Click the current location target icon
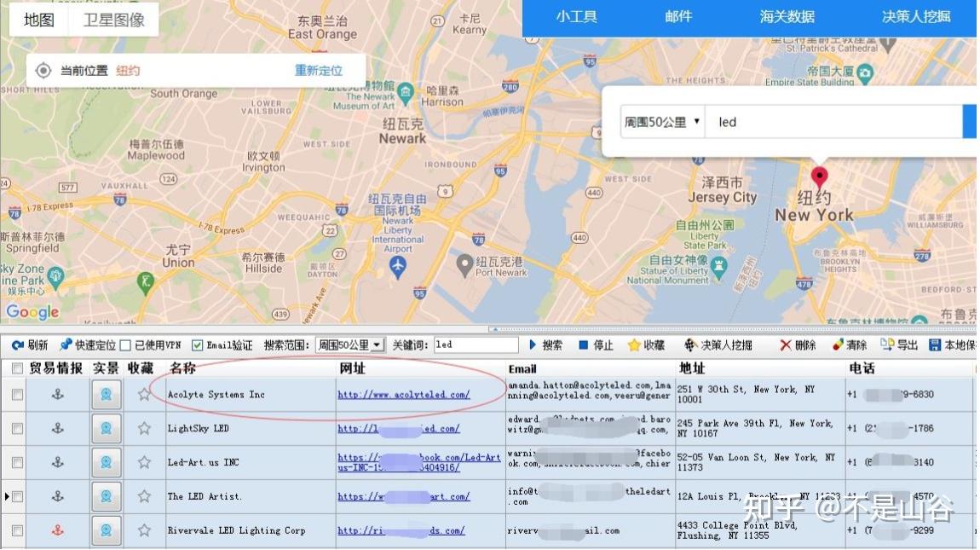This screenshot has width=980, height=550. click(x=43, y=71)
